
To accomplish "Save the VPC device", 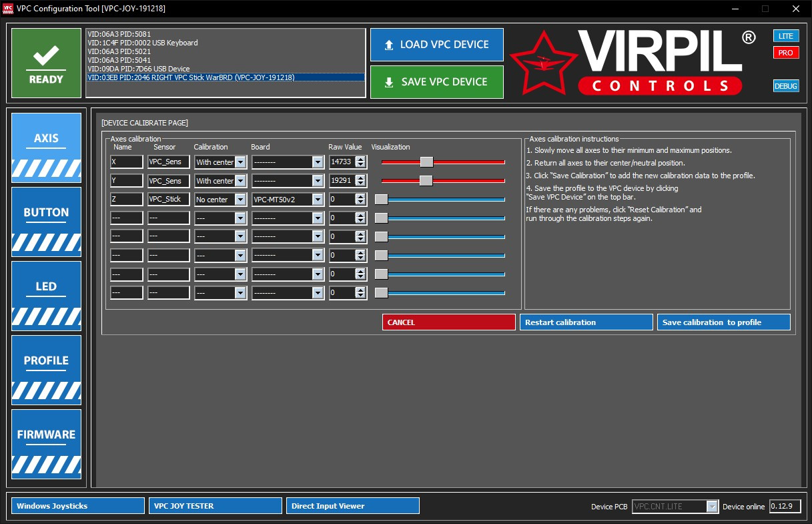I will (436, 82).
